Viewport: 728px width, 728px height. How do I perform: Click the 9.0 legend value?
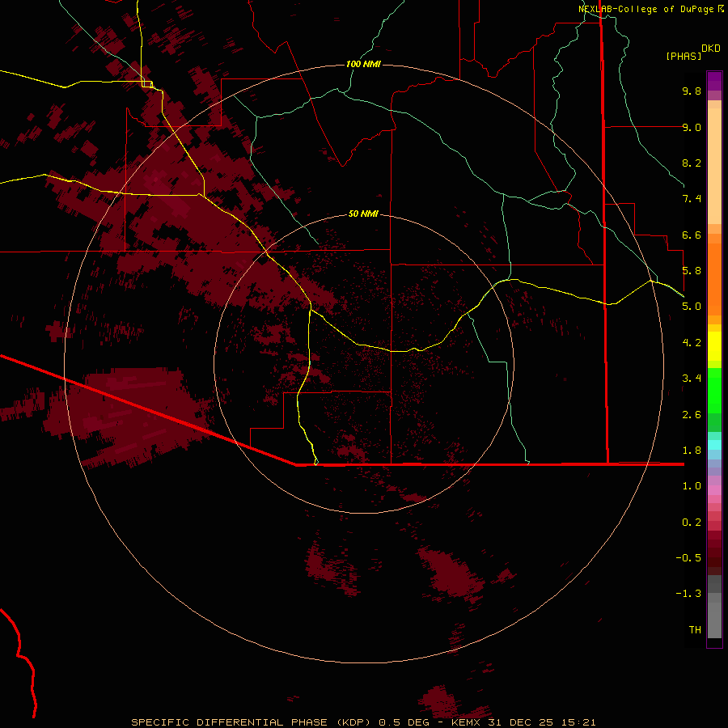(692, 127)
